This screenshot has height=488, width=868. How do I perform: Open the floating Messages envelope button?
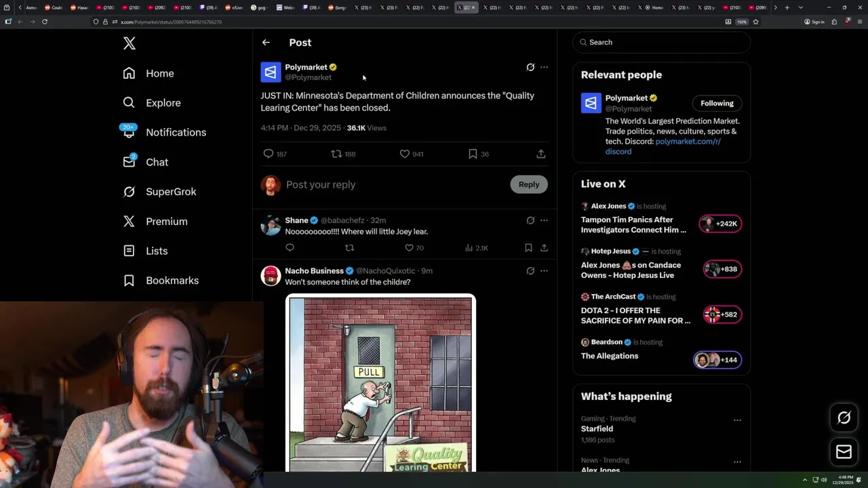(844, 452)
